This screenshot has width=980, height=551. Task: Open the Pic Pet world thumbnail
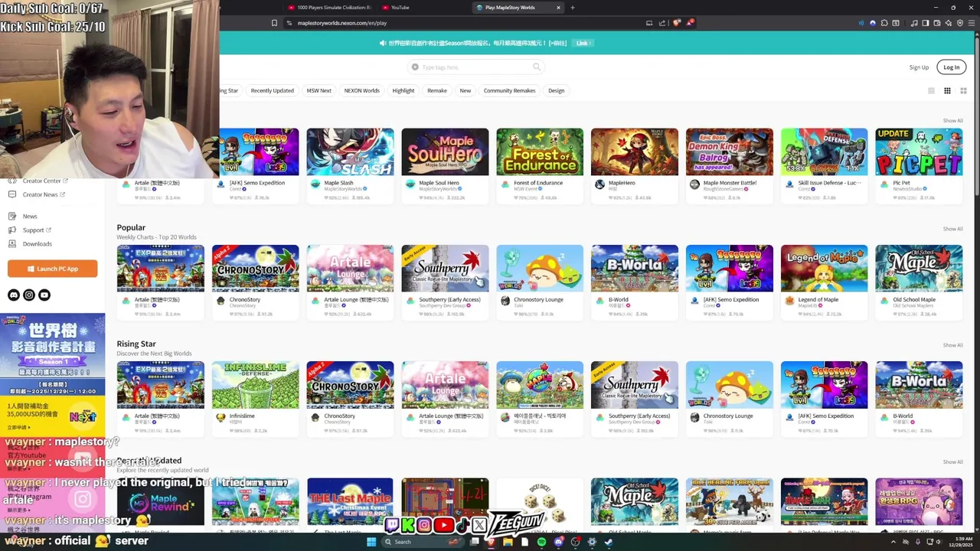(x=919, y=152)
